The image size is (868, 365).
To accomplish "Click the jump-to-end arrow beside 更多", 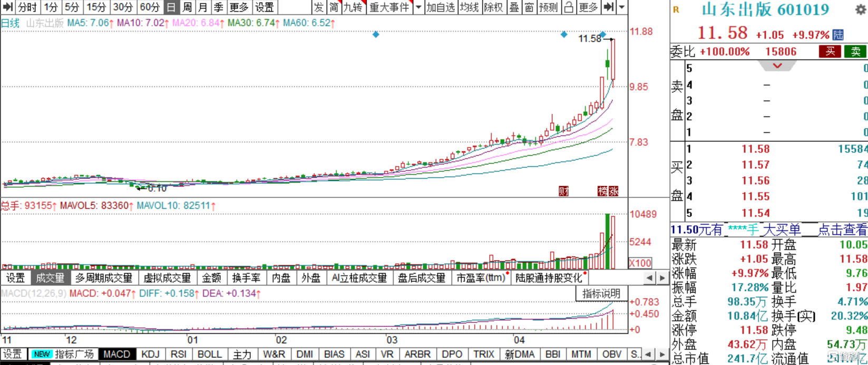I will click(609, 7).
